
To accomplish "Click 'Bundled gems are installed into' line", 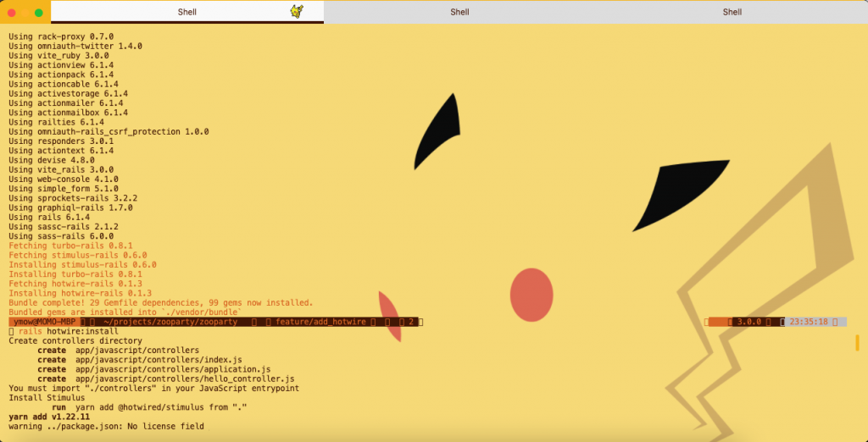I will coord(125,312).
